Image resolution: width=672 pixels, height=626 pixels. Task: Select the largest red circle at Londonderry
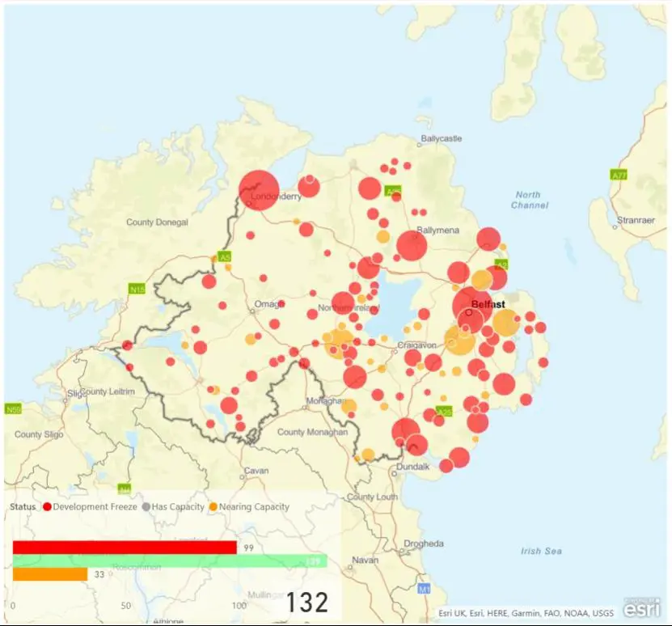click(259, 191)
